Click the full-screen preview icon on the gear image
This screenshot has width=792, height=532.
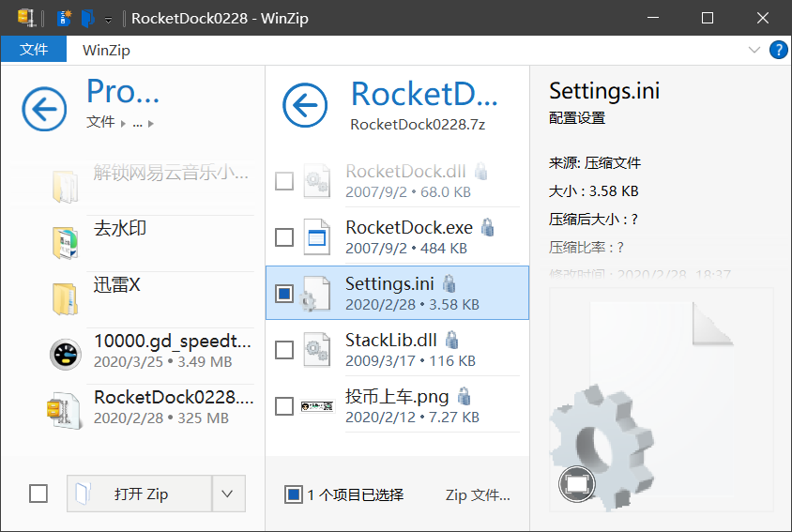[x=577, y=484]
